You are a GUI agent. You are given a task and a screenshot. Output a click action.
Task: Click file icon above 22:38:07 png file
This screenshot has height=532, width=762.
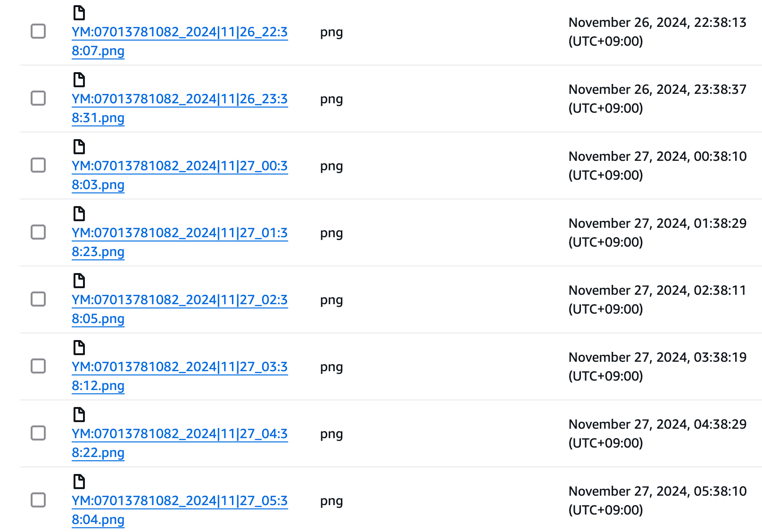coord(79,13)
